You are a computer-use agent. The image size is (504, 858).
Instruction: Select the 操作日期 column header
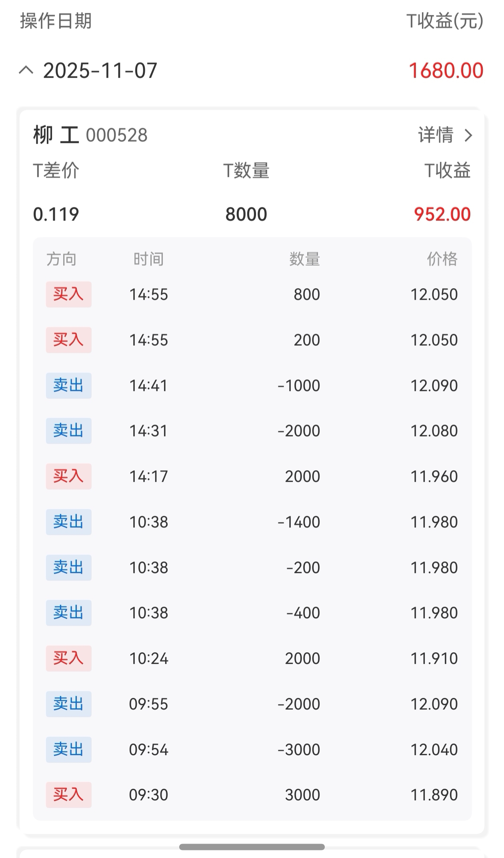56,21
